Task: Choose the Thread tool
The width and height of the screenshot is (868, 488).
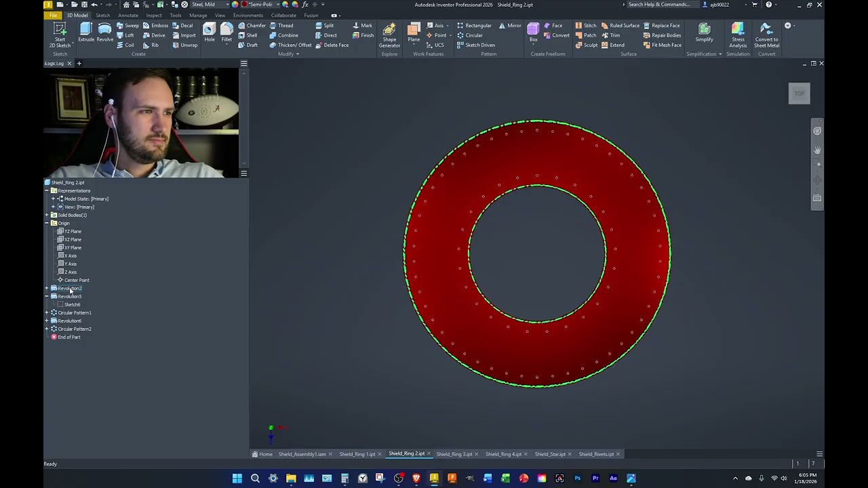Action: 281,26
